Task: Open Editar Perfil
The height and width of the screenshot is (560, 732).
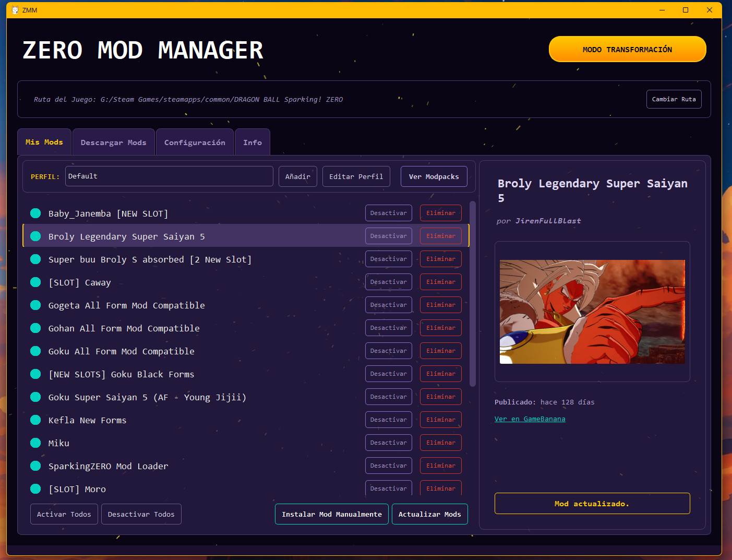Action: coord(356,176)
